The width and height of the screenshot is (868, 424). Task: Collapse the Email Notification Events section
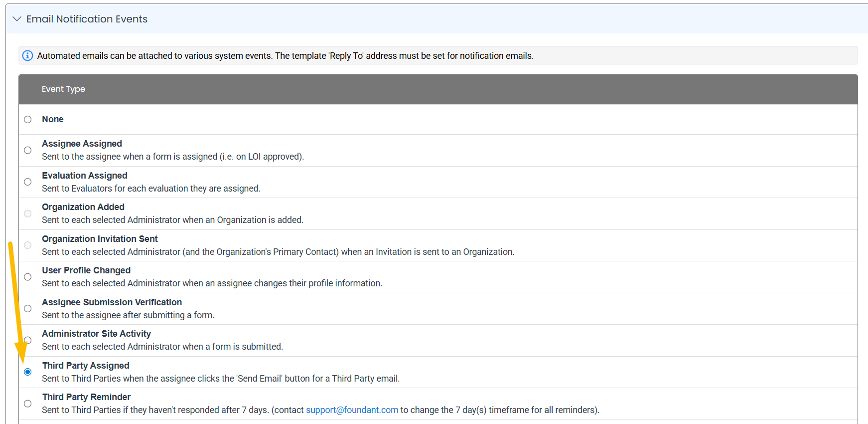pos(17,19)
